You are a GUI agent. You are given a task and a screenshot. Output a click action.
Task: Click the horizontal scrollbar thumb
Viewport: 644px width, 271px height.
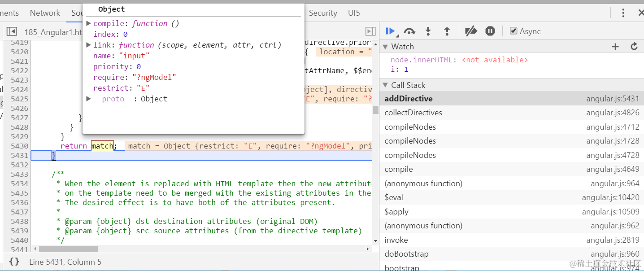(68, 249)
